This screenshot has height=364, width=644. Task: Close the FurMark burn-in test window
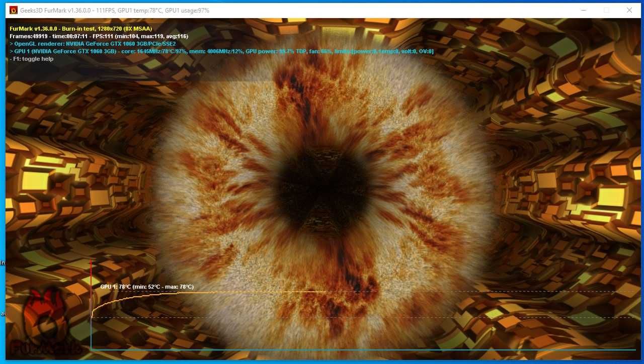[x=629, y=10]
